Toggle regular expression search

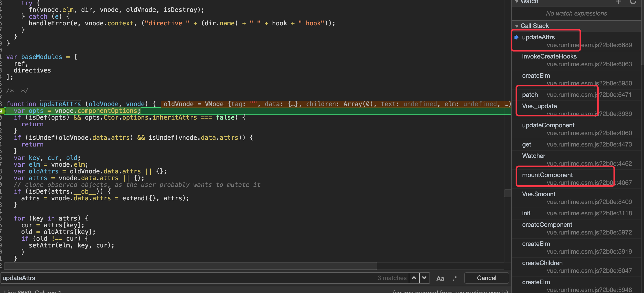[x=455, y=279]
